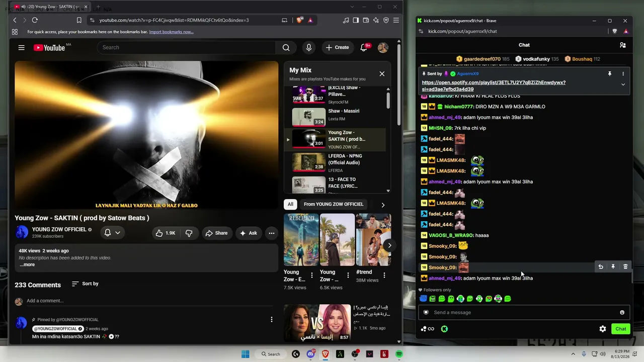Show the Brave sidebar panel
The width and height of the screenshot is (644, 362).
pyautogui.click(x=356, y=20)
